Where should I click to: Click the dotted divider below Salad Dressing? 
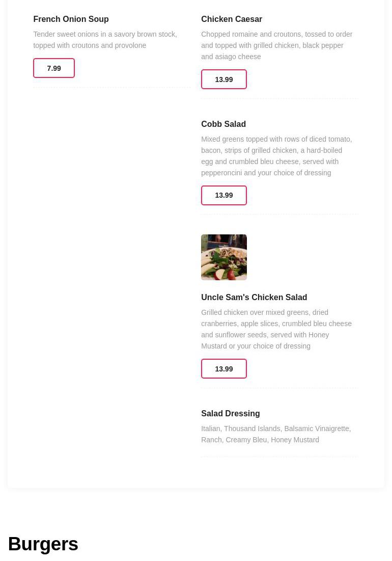pyautogui.click(x=279, y=457)
